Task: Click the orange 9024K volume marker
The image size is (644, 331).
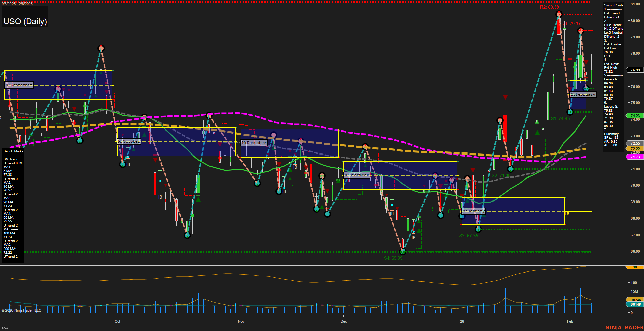Action: tap(636, 300)
